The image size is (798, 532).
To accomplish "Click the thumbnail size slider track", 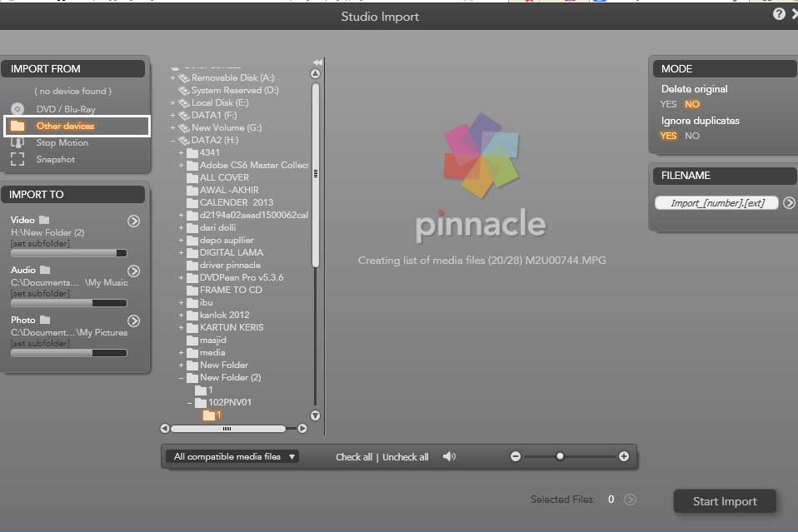I will [x=570, y=456].
